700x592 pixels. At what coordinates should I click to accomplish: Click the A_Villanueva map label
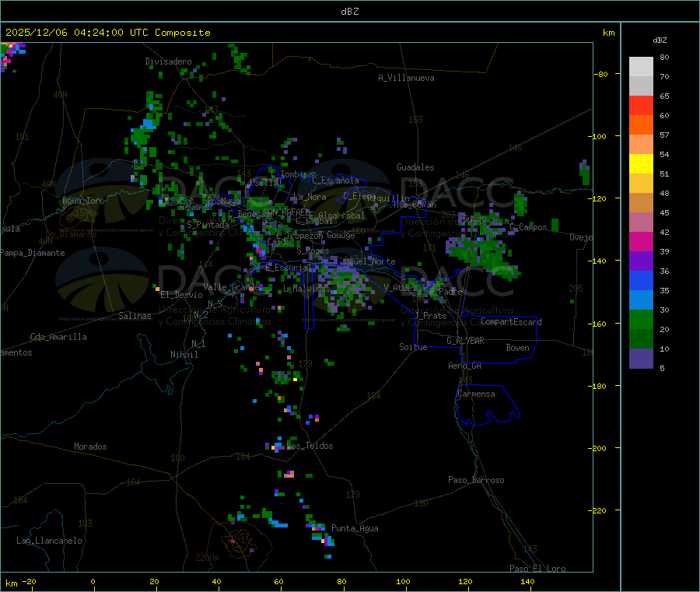(x=406, y=78)
